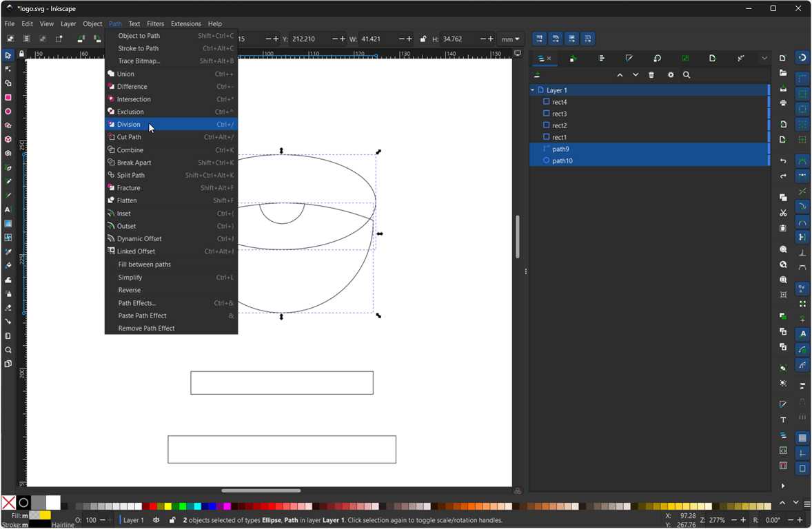Viewport: 812px width, 529px height.
Task: Select rect4 in layers list
Action: click(x=649, y=102)
